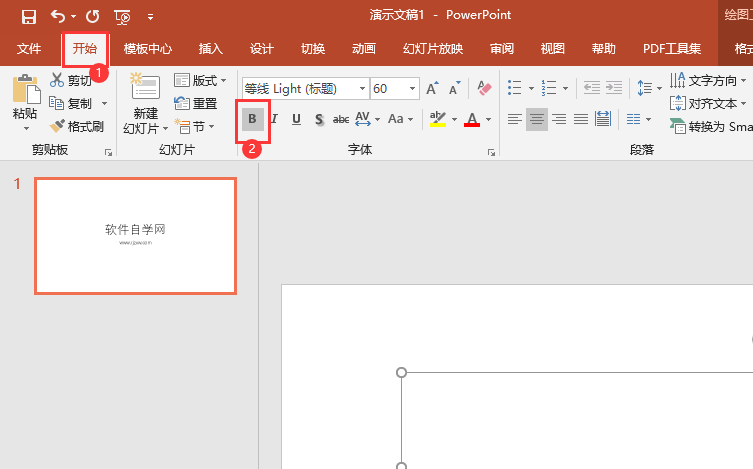Viewport: 753px width, 469px height.
Task: Increase list indent level
Action: [614, 88]
